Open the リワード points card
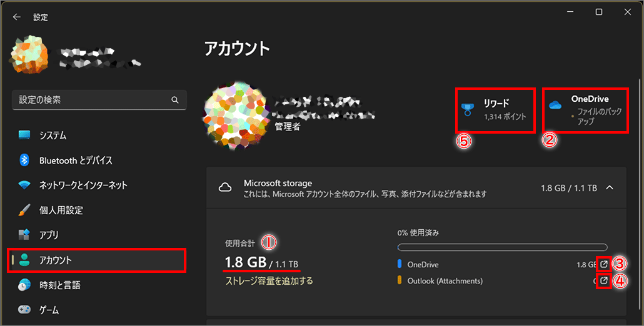This screenshot has width=644, height=326. coord(495,111)
